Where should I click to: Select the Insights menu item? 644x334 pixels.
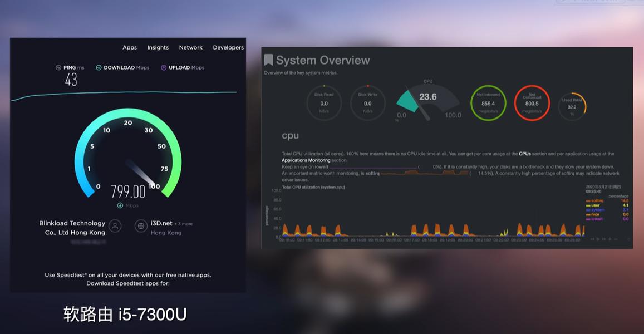pyautogui.click(x=158, y=47)
